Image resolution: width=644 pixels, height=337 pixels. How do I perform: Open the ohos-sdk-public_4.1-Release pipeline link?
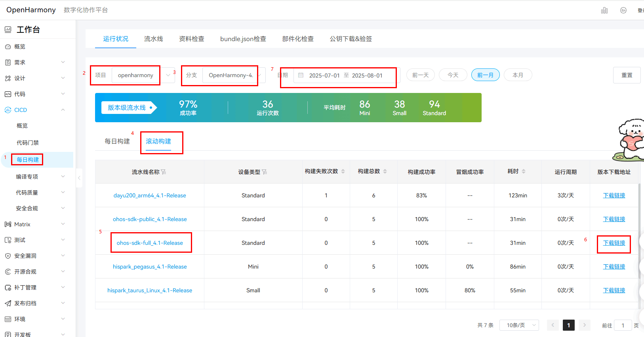(x=150, y=219)
